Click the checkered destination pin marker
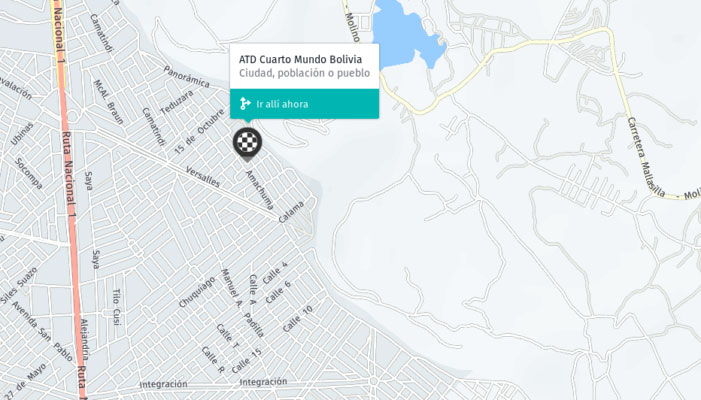This screenshot has width=701, height=400. pos(247,143)
